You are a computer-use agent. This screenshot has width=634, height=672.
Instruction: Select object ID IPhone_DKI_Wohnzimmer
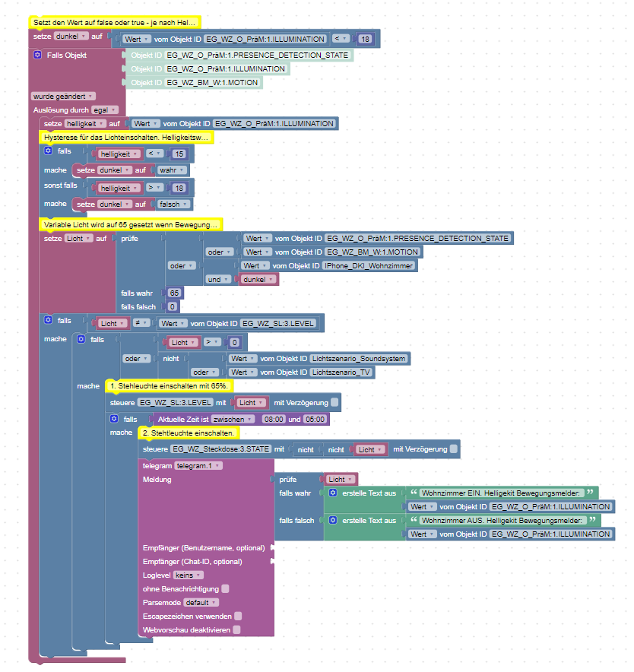[x=369, y=266]
